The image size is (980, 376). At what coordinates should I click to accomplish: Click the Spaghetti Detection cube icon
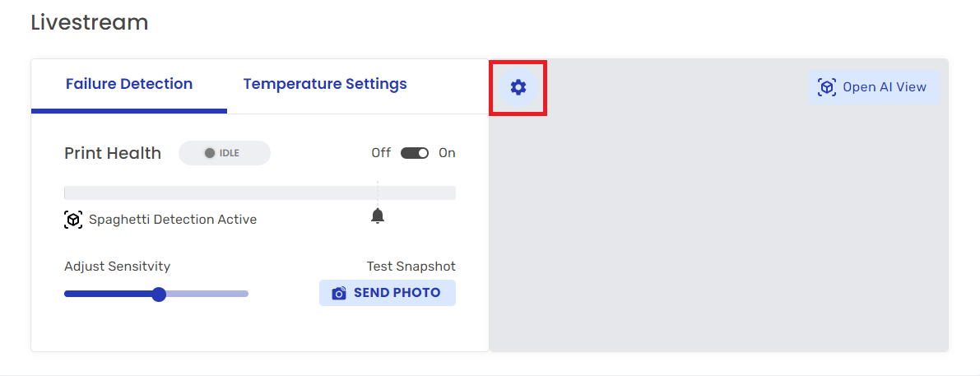pyautogui.click(x=73, y=220)
